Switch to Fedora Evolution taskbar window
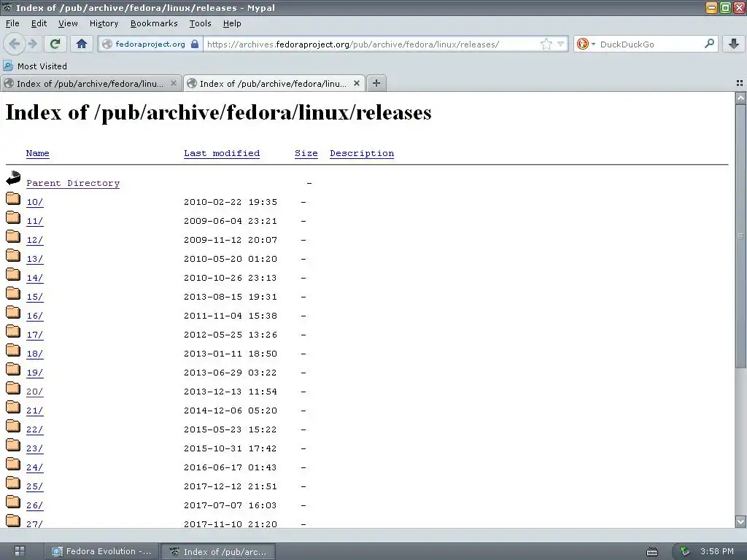Viewport: 747px width, 560px height. tap(101, 551)
